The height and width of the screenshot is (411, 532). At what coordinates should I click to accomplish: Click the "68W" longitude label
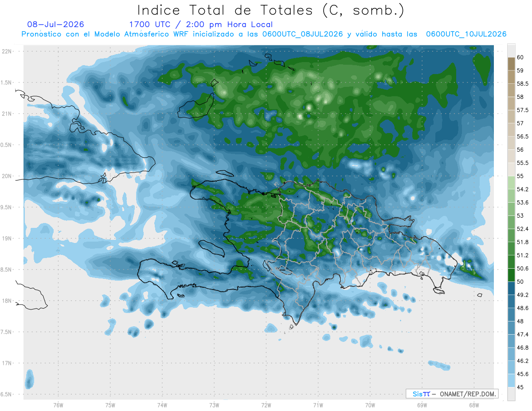473,405
